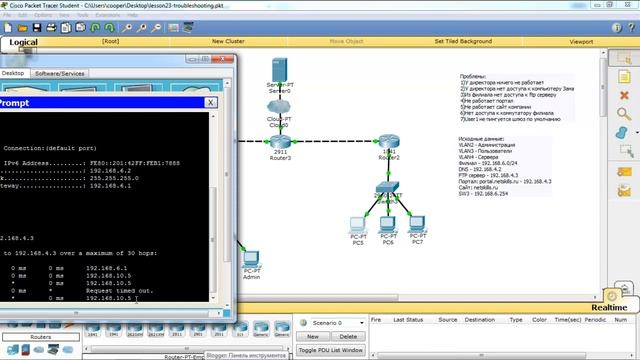Select Server0 device on the canvas

(280, 70)
